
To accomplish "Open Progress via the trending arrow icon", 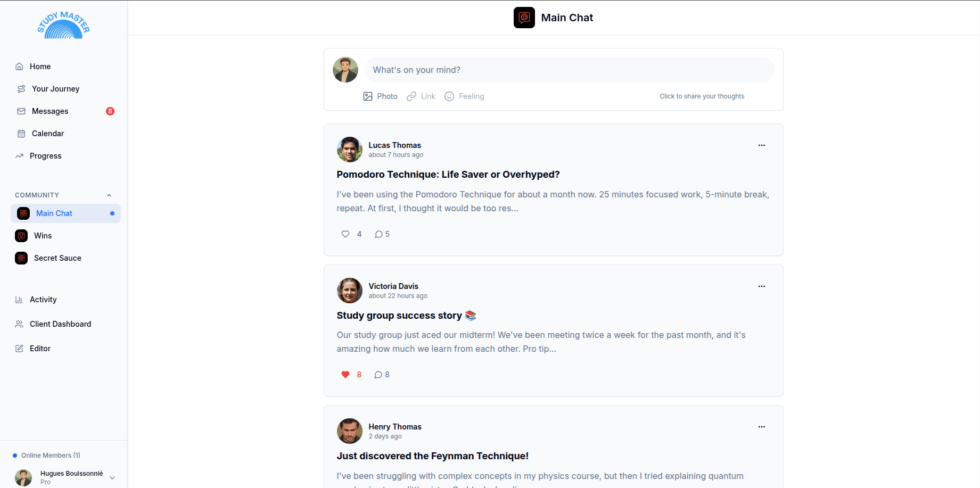I will click(20, 155).
